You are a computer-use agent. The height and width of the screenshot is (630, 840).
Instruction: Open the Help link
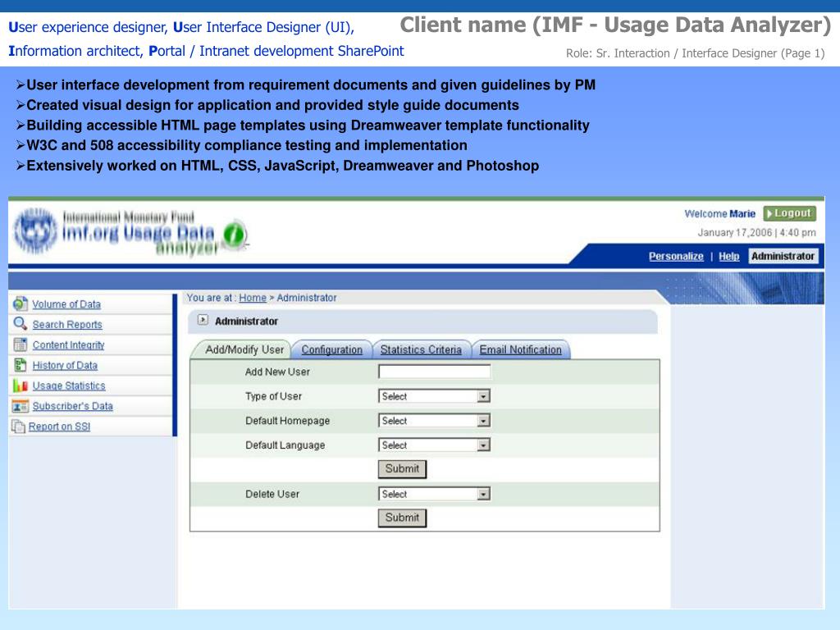[x=728, y=256]
